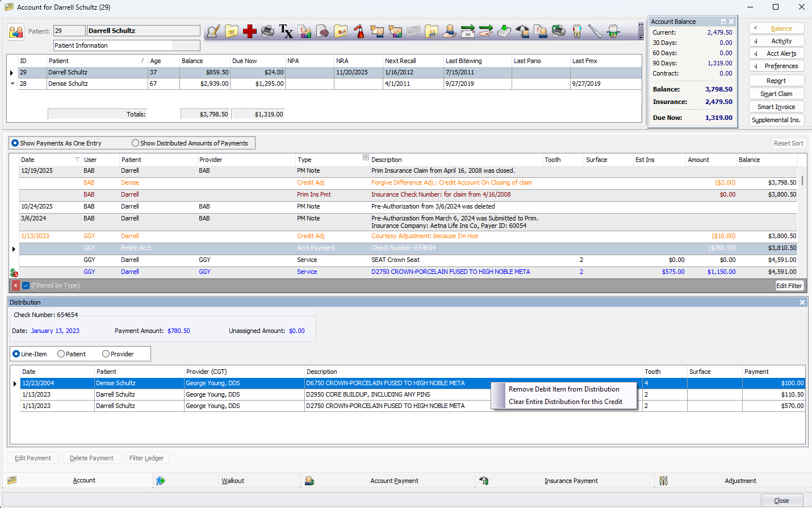
Task: Click the patient select icon beside Patient field
Action: click(x=16, y=32)
